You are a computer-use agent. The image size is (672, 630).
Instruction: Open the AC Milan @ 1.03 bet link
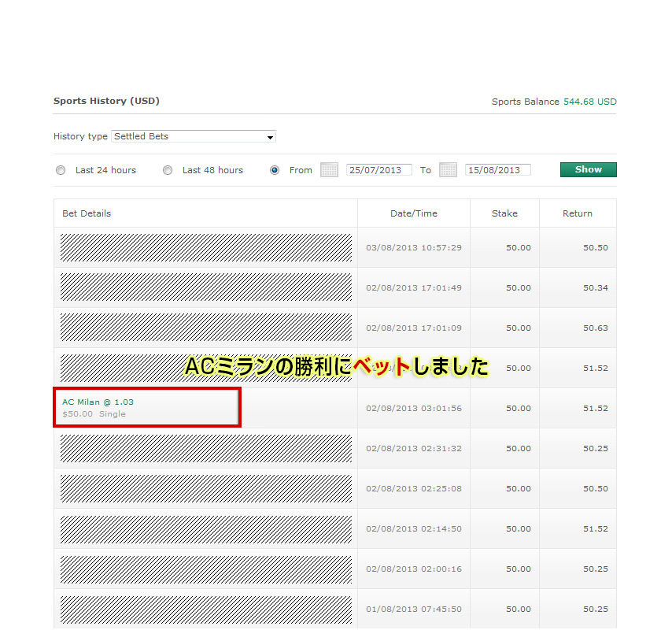coord(98,402)
